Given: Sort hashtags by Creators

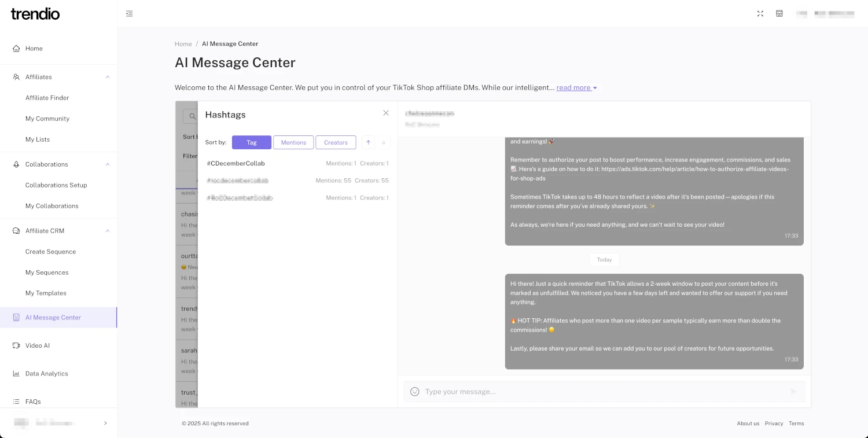Looking at the screenshot, I should [x=336, y=142].
